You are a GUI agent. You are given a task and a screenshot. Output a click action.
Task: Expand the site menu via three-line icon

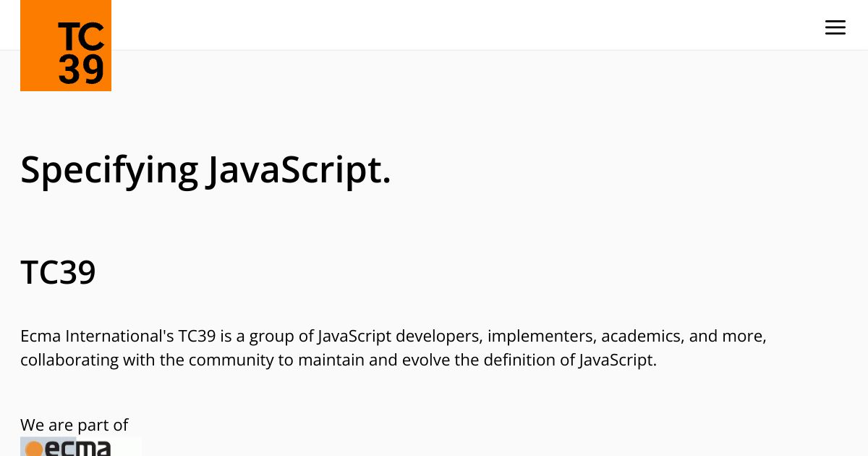point(835,28)
